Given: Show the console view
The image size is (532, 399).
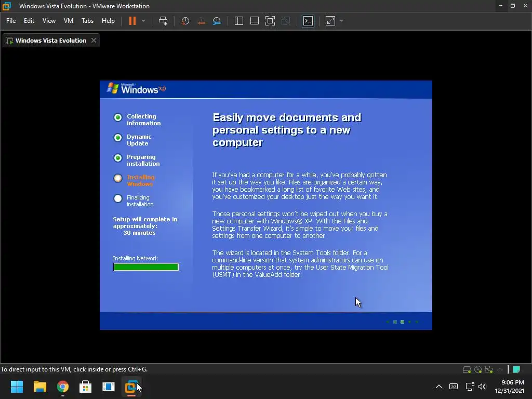Looking at the screenshot, I should [x=308, y=21].
